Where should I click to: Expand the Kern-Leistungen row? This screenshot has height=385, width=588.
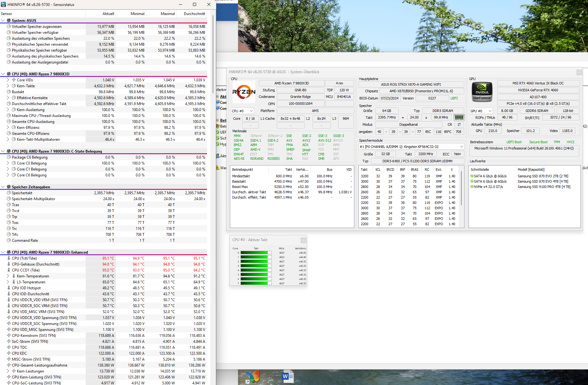coord(8,371)
